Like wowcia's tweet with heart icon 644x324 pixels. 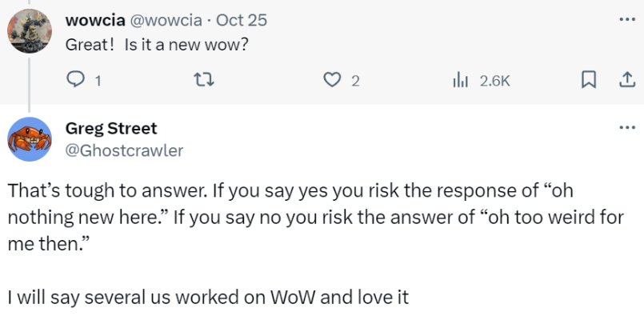332,80
